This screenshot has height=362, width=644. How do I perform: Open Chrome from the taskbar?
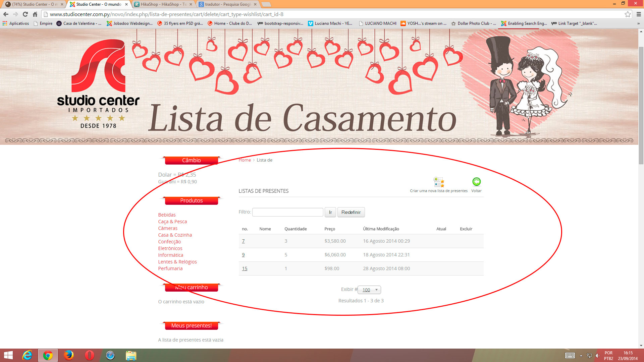[48, 355]
